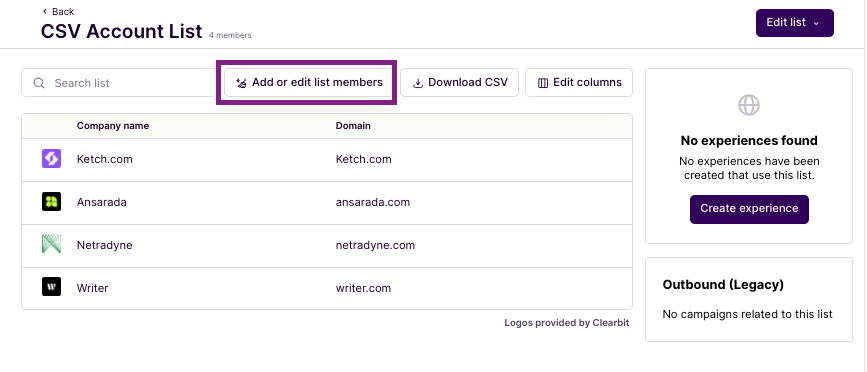Click the Domain column header
Image resolution: width=867 pixels, height=372 pixels.
(x=353, y=125)
